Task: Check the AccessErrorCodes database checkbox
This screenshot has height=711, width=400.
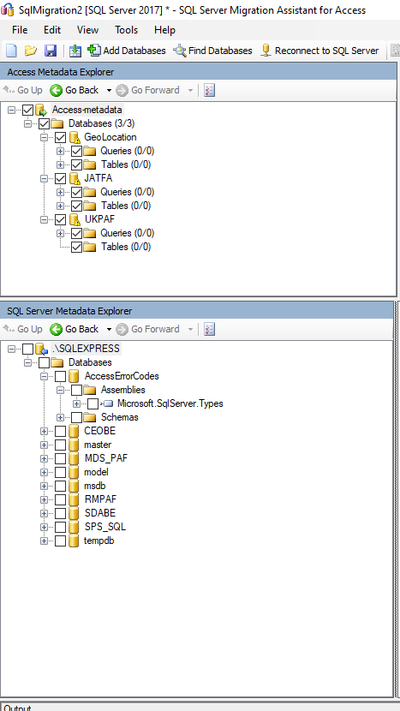Action: (60, 376)
